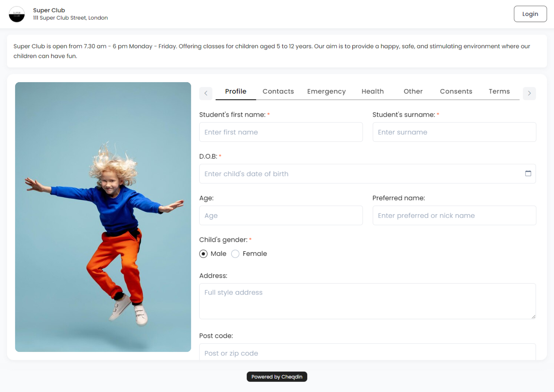Select the Female gender option
Screen dimensions: 554x392
point(235,254)
